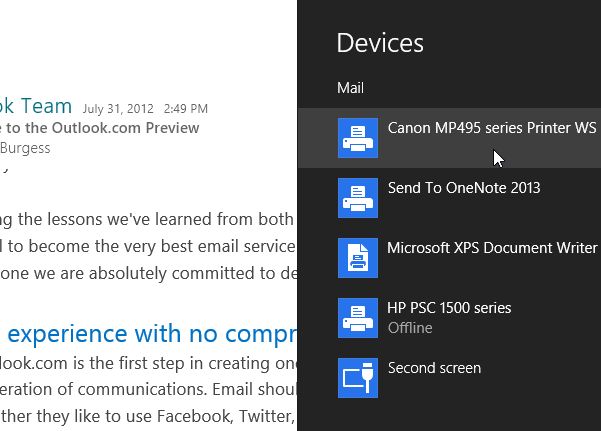
Task: Click the Send To OneNote 2013 printer icon
Action: point(357,197)
